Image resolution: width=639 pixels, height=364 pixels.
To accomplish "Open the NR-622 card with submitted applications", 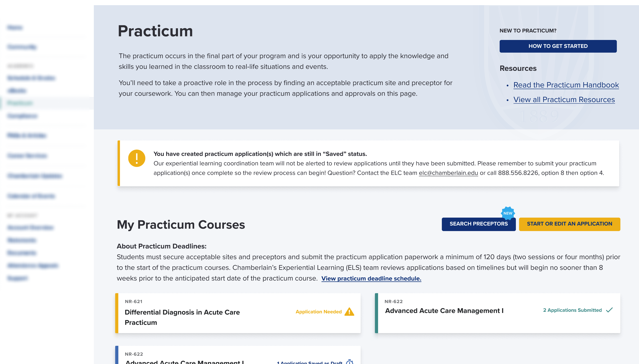I will (497, 313).
